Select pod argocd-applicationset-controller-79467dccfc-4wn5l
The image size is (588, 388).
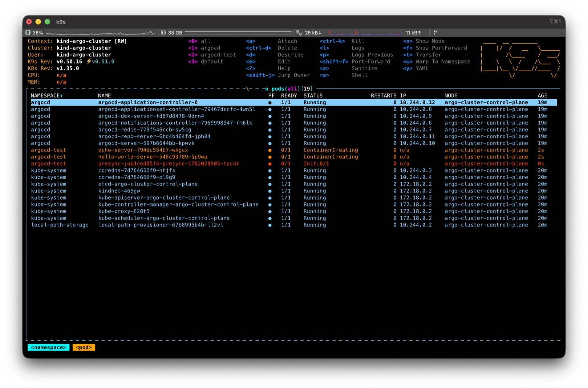294,109
